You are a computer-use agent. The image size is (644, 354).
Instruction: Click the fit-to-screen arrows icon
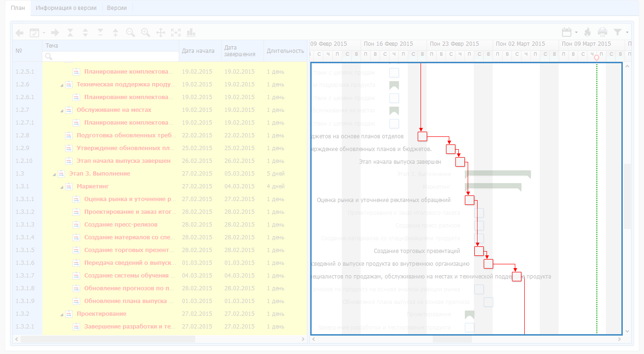pyautogui.click(x=176, y=33)
